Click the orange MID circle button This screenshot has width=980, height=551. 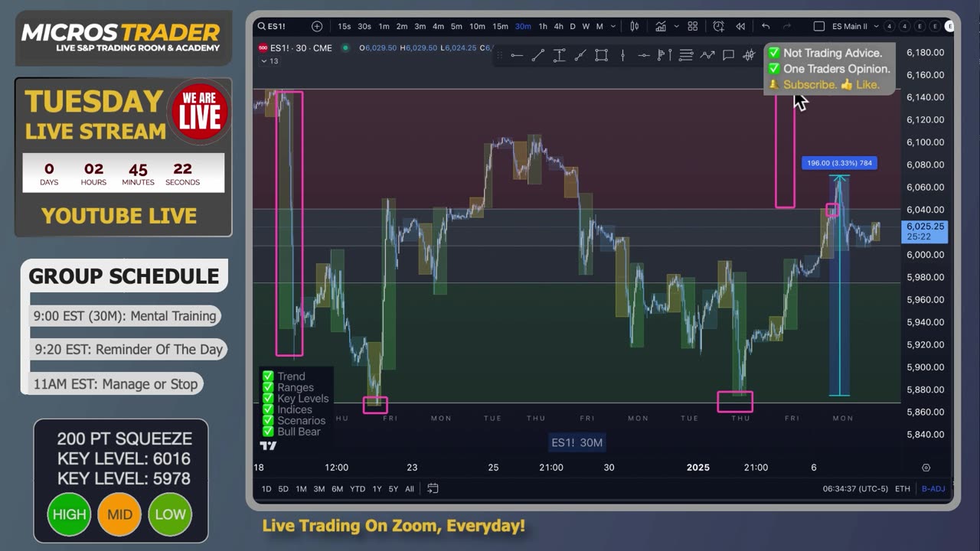(119, 514)
